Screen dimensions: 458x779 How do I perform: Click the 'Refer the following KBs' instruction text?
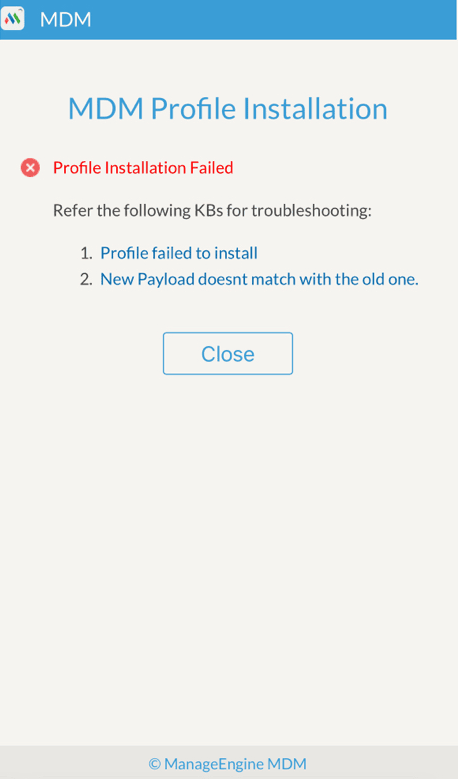point(212,211)
